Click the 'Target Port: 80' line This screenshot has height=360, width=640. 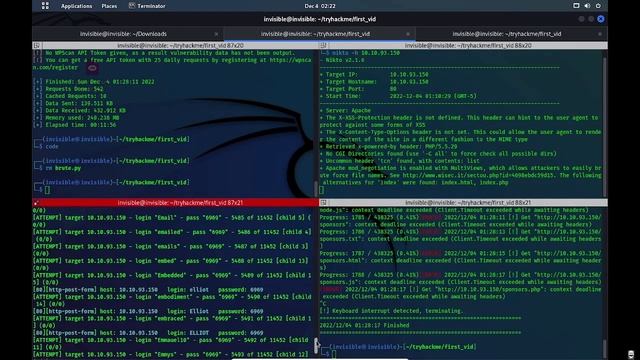pyautogui.click(x=358, y=89)
